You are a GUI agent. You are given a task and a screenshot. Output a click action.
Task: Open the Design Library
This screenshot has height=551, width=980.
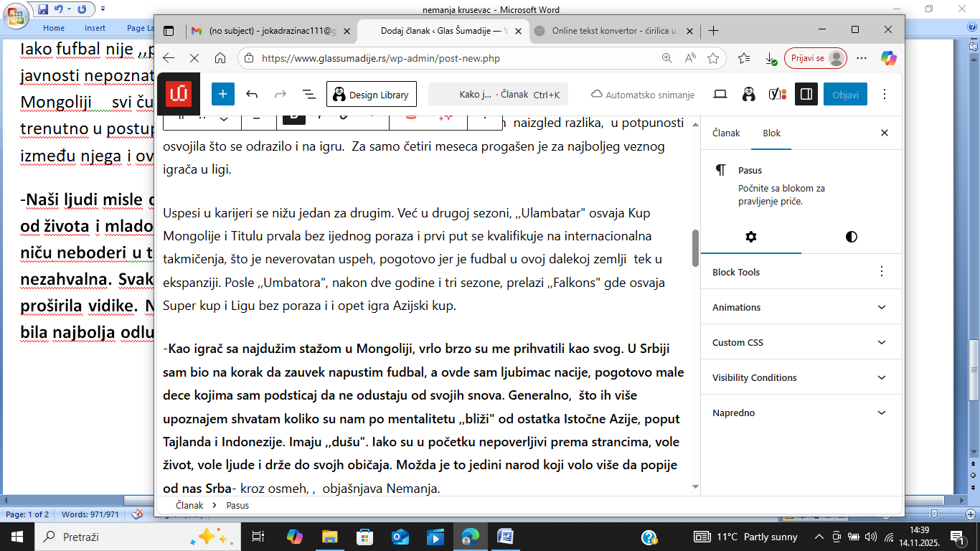(x=372, y=94)
